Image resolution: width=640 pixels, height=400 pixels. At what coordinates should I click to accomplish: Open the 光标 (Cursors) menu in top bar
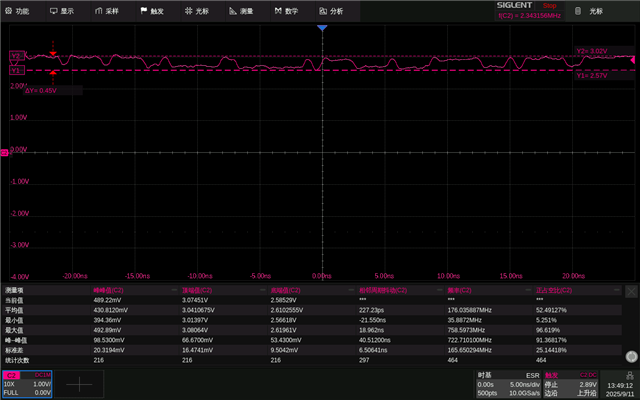(x=197, y=11)
